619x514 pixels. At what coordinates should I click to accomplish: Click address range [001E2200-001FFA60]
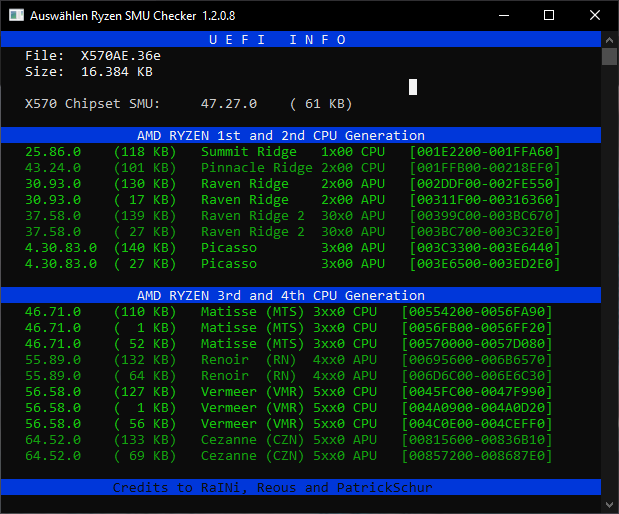[485, 152]
